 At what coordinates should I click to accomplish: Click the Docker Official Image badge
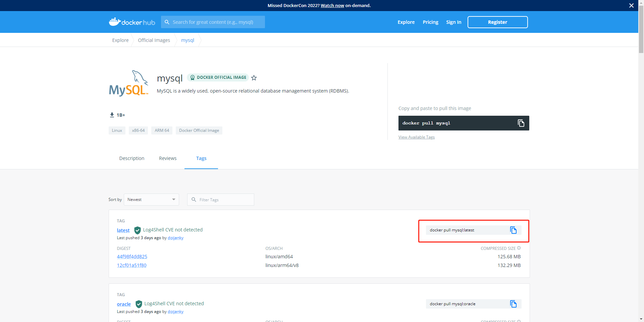pyautogui.click(x=218, y=77)
